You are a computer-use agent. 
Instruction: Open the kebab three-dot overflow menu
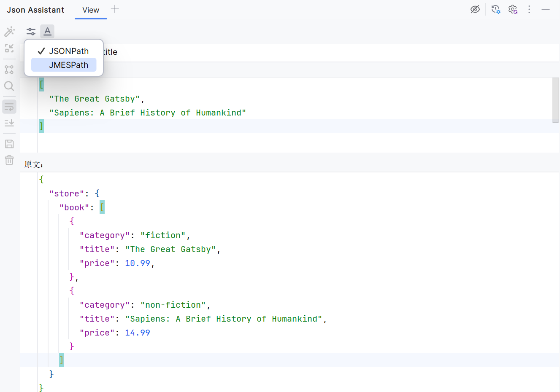pyautogui.click(x=529, y=9)
